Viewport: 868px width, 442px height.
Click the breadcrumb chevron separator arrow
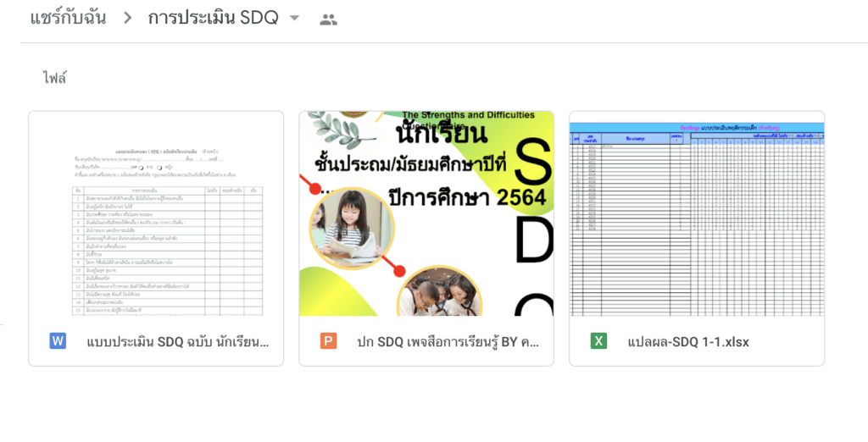pos(128,19)
